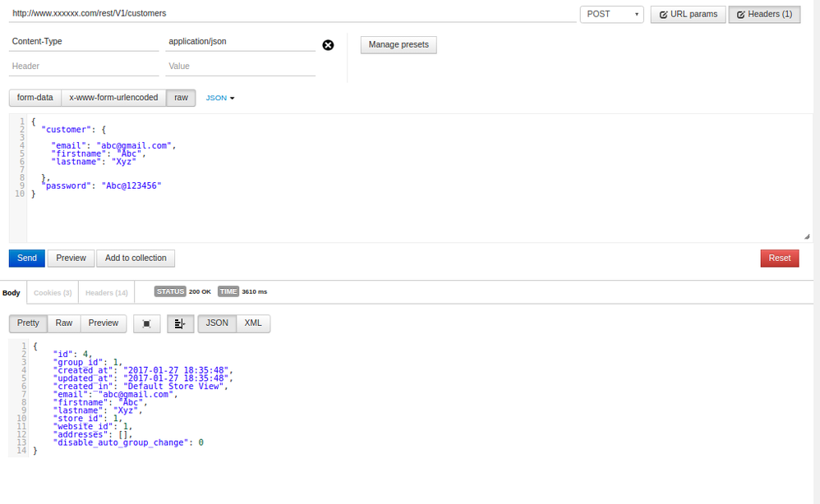The height and width of the screenshot is (504, 820).
Task: Toggle the Headers (1) panel
Action: 763,14
